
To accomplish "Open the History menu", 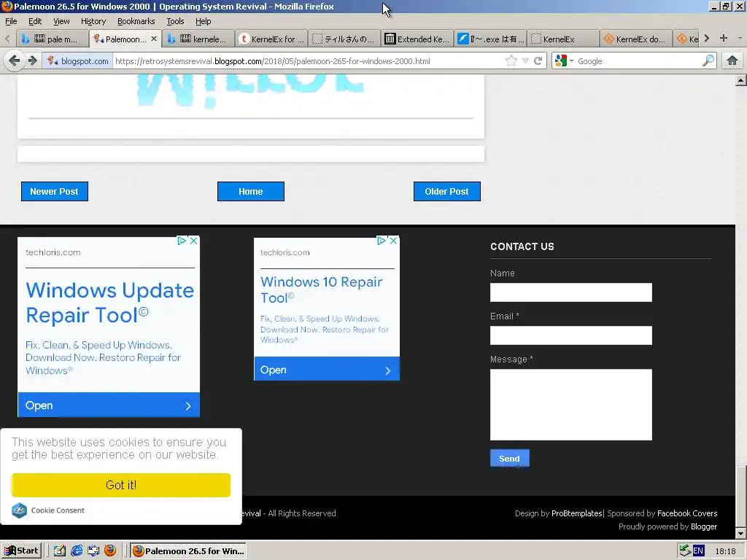I will 93,21.
